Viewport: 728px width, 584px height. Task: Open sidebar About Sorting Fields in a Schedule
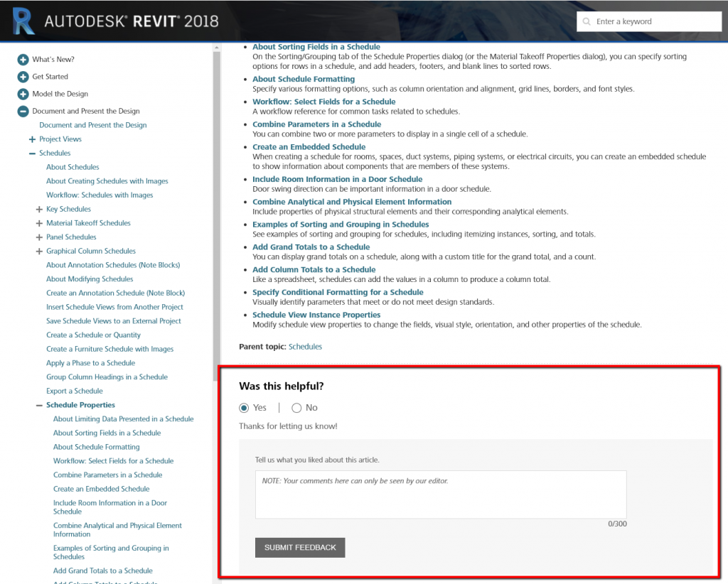pos(107,433)
